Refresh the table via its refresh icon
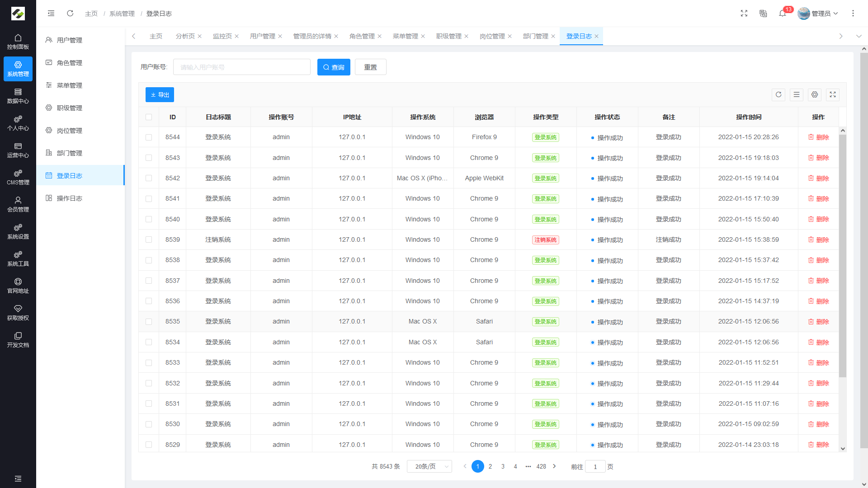868x488 pixels. 778,95
